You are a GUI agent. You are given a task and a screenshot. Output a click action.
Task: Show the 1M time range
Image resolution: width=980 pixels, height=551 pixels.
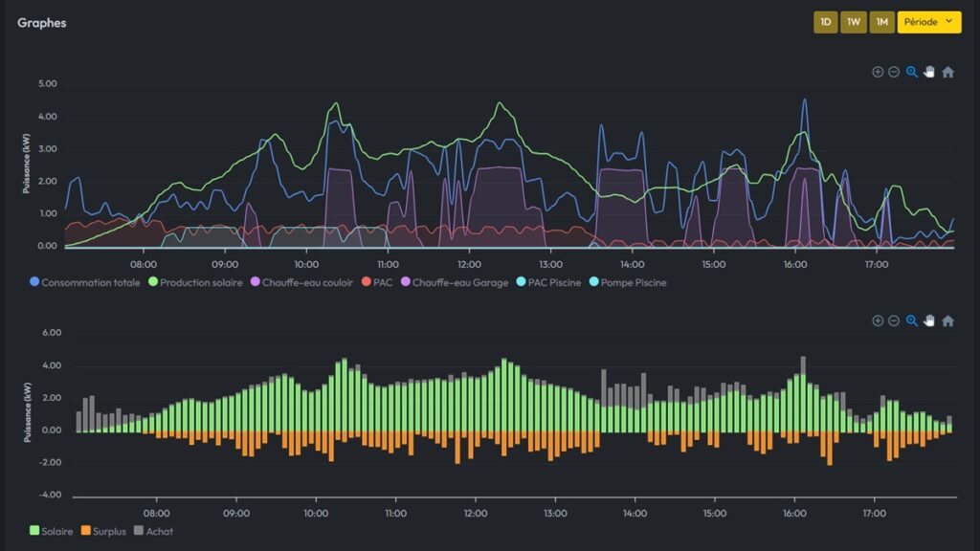[882, 22]
